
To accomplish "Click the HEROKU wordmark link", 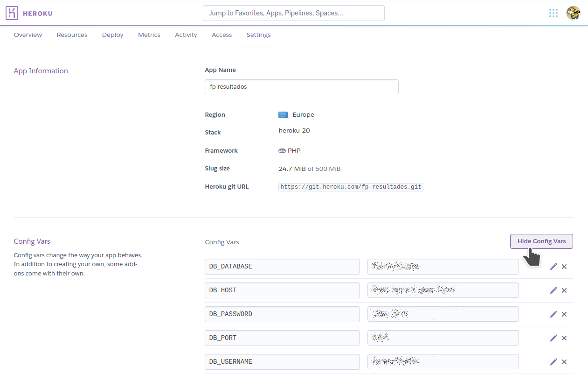I will coord(38,14).
